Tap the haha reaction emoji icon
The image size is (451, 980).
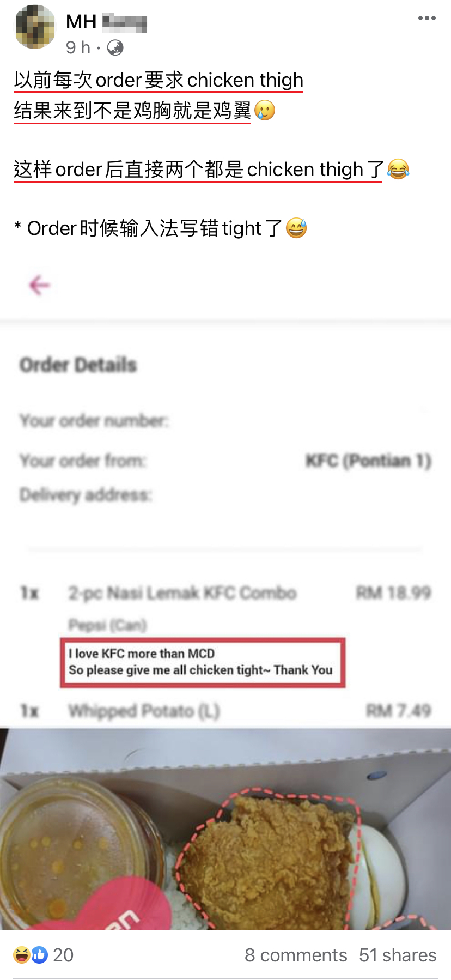click(x=21, y=955)
